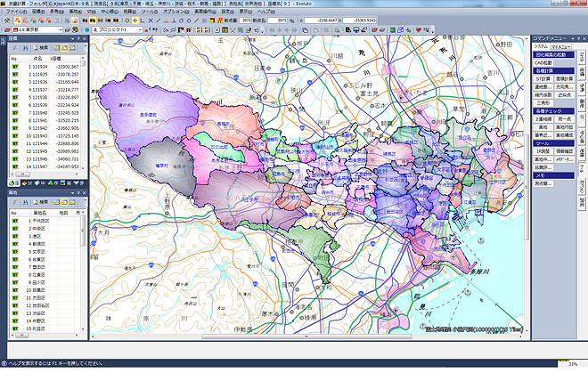This screenshot has height=381, width=588.
Task: Click the rainbow color stripes icon in the toolbar
Action: point(393,29)
